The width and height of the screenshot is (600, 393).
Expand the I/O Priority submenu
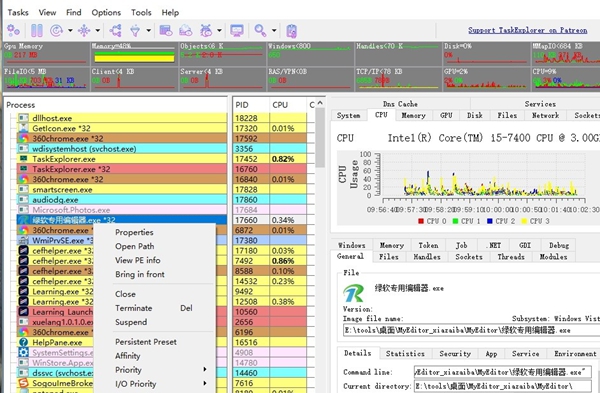(x=135, y=384)
